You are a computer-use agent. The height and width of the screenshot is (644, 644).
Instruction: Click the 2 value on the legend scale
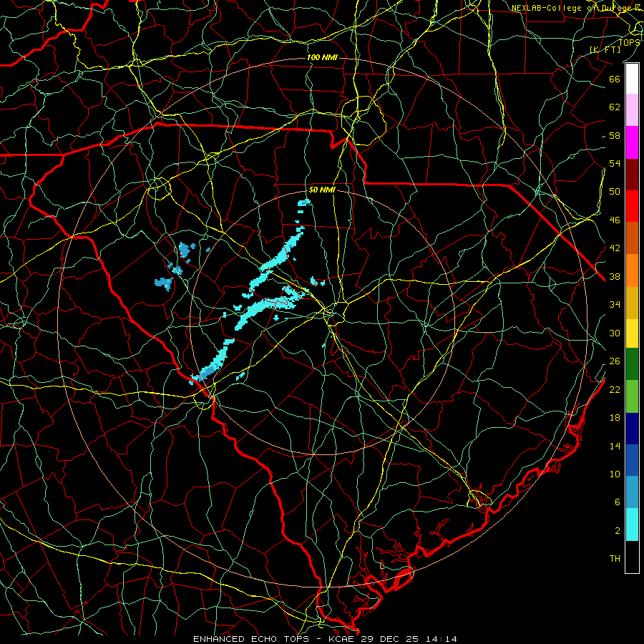(618, 531)
